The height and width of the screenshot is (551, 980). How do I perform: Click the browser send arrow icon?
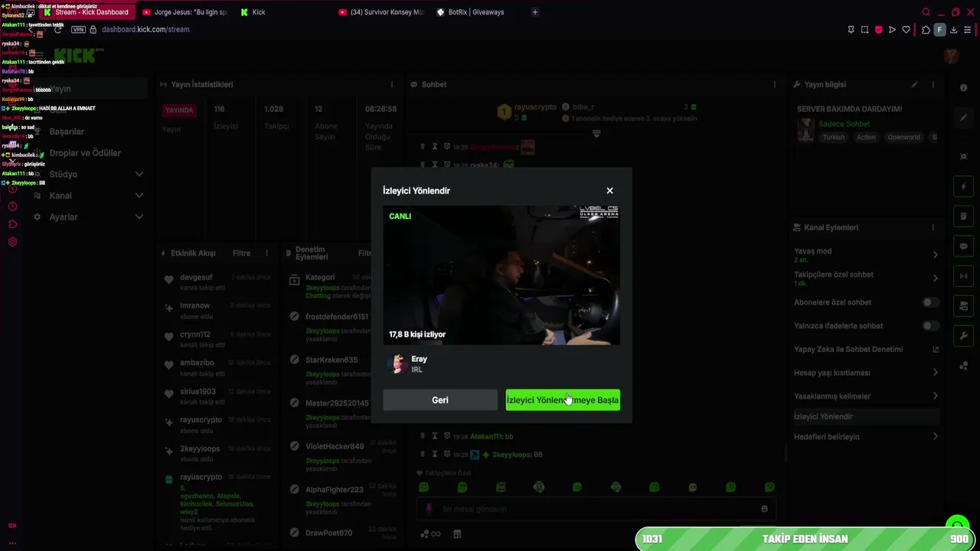pos(892,30)
